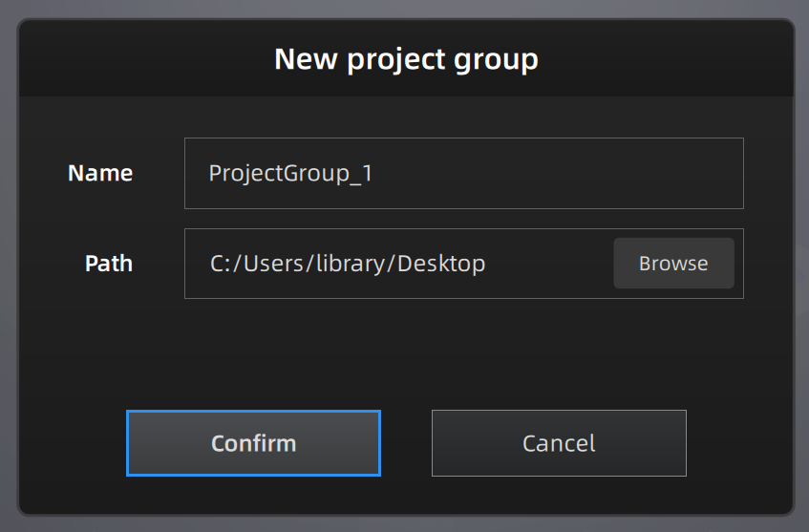Browse for a project path
Image resolution: width=809 pixels, height=532 pixels.
673,264
